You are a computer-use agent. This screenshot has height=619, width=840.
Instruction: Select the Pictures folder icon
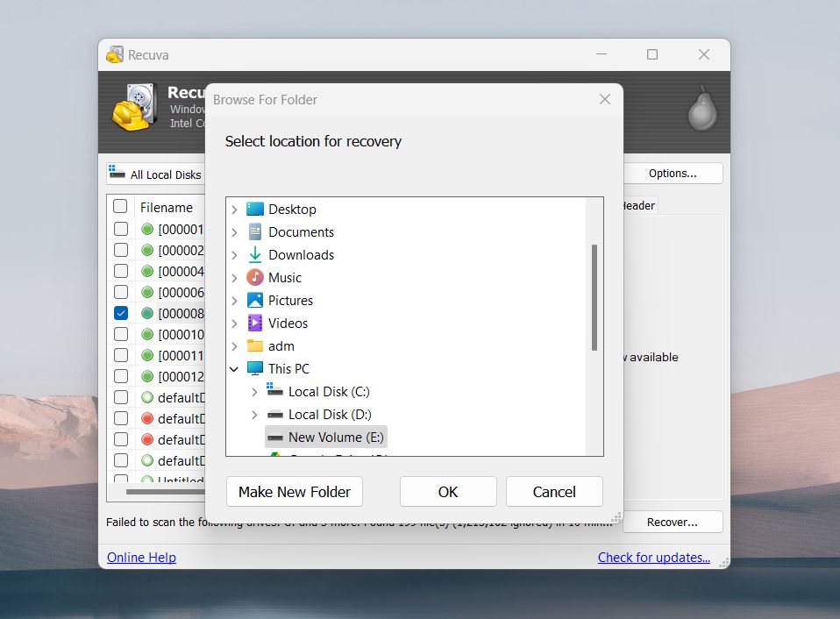(255, 301)
